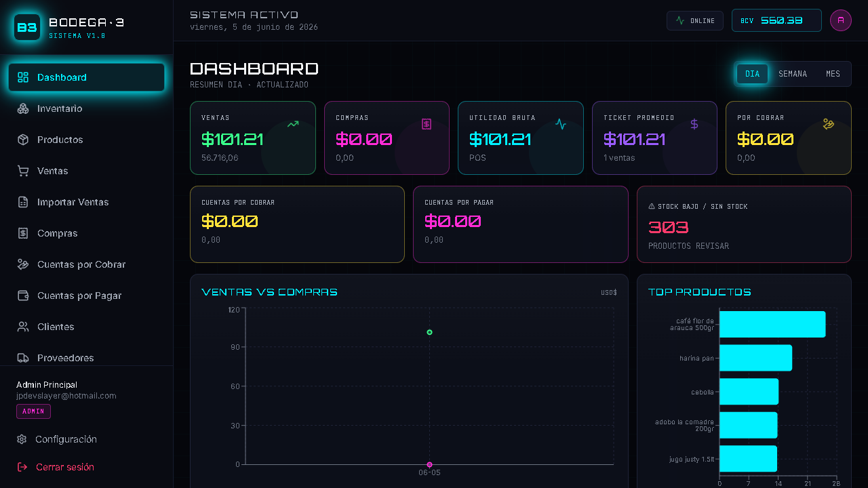Open the Ventas $101.21 summary card
868x488 pixels.
(253, 138)
